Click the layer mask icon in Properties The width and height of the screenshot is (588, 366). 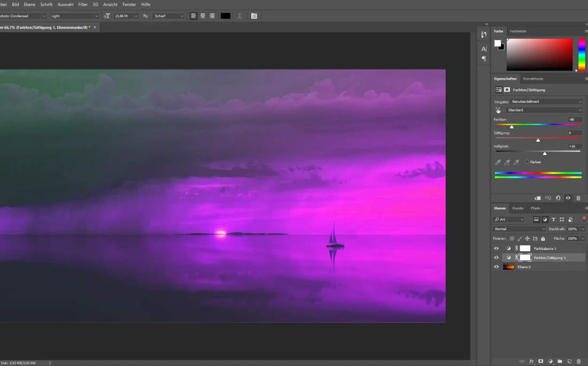click(507, 90)
